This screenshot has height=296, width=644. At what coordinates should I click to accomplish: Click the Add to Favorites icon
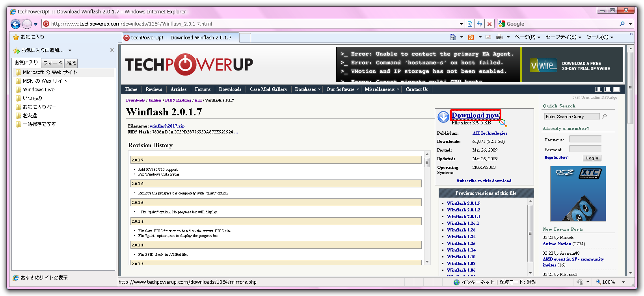17,50
